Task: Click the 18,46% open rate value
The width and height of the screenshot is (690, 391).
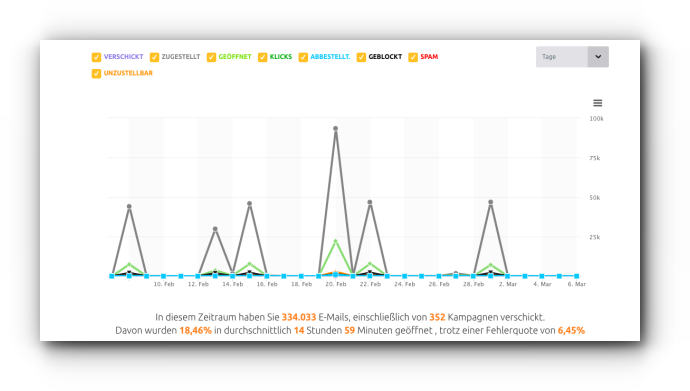Action: click(x=195, y=330)
